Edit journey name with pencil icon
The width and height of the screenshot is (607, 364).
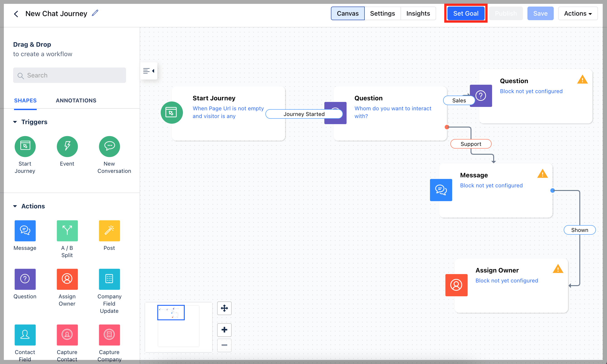tap(95, 13)
